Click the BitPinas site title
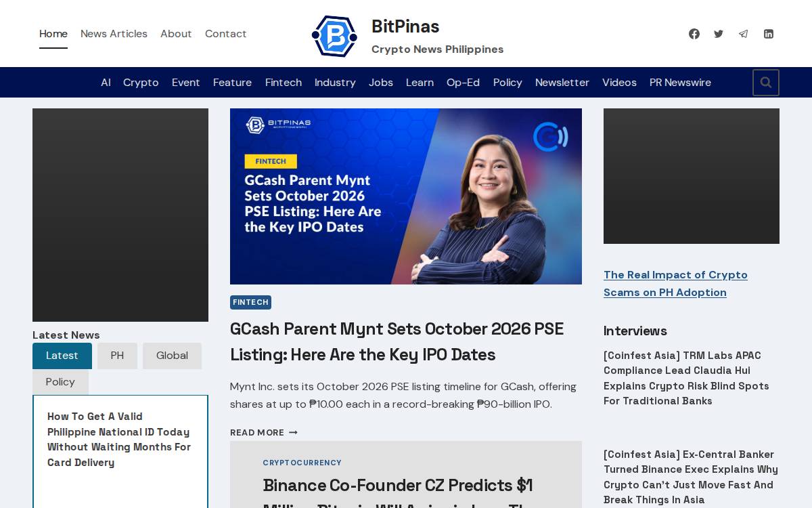The width and height of the screenshot is (812, 508). tap(405, 26)
